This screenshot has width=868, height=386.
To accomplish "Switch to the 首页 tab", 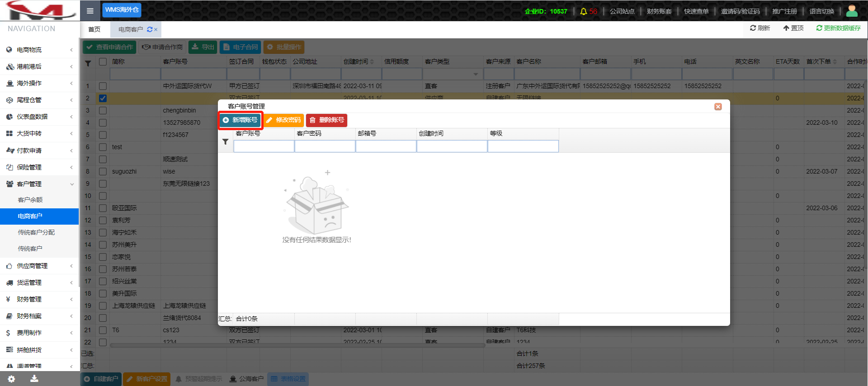I will [94, 29].
